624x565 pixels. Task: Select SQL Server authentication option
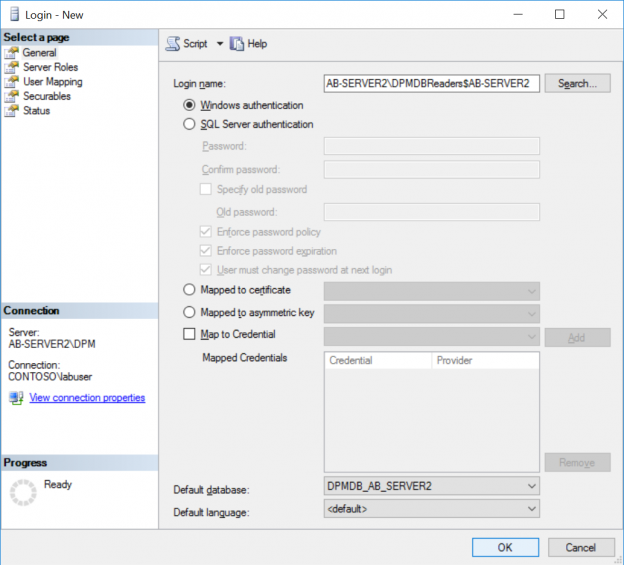(x=189, y=124)
